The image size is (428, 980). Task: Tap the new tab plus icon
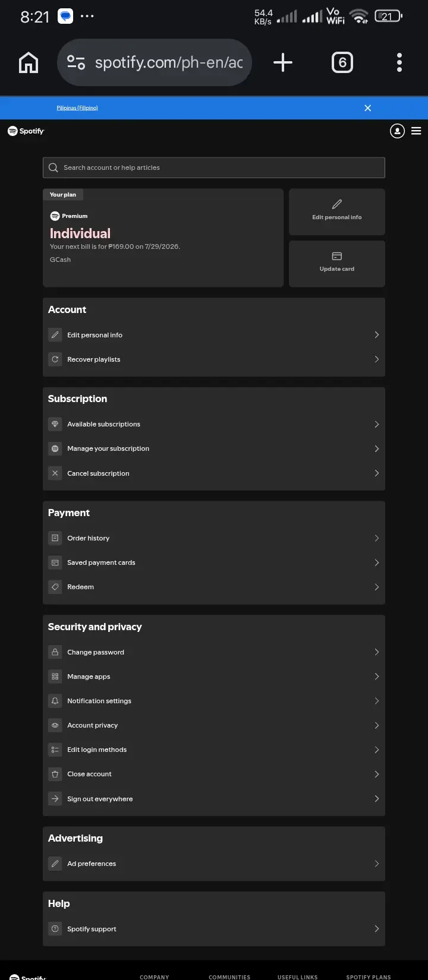(x=283, y=62)
